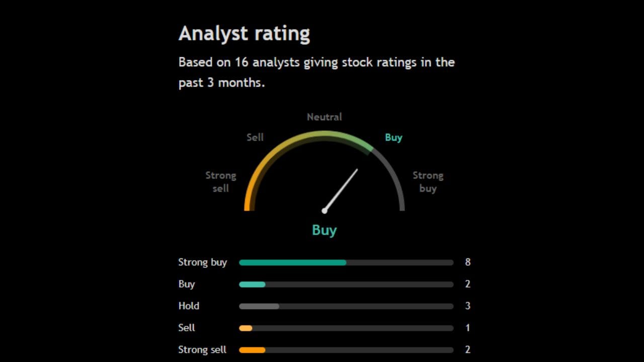Click the teal Buy label beside the gauge arc
Image resolution: width=644 pixels, height=362 pixels.
(393, 137)
